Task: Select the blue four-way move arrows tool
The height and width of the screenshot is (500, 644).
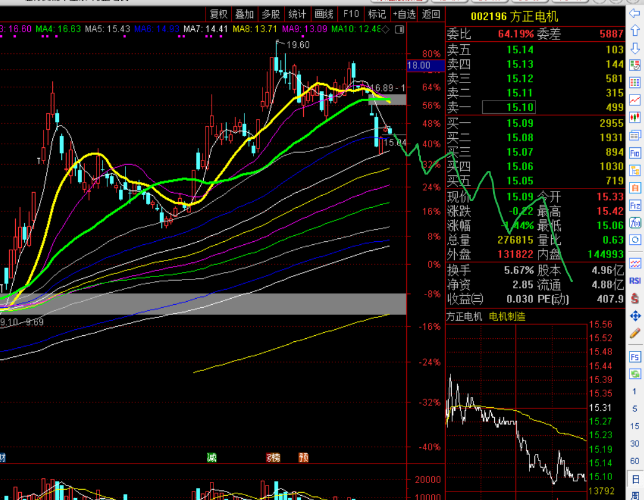Action: [x=635, y=316]
